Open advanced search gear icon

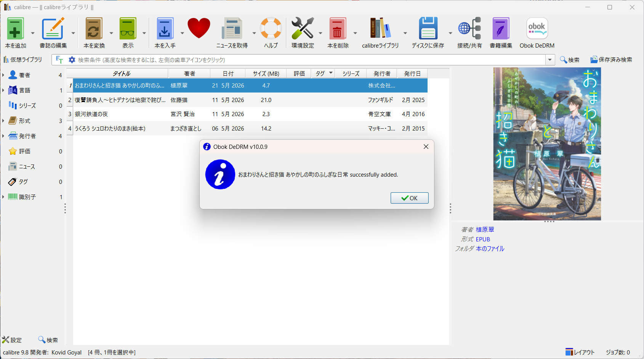point(72,60)
